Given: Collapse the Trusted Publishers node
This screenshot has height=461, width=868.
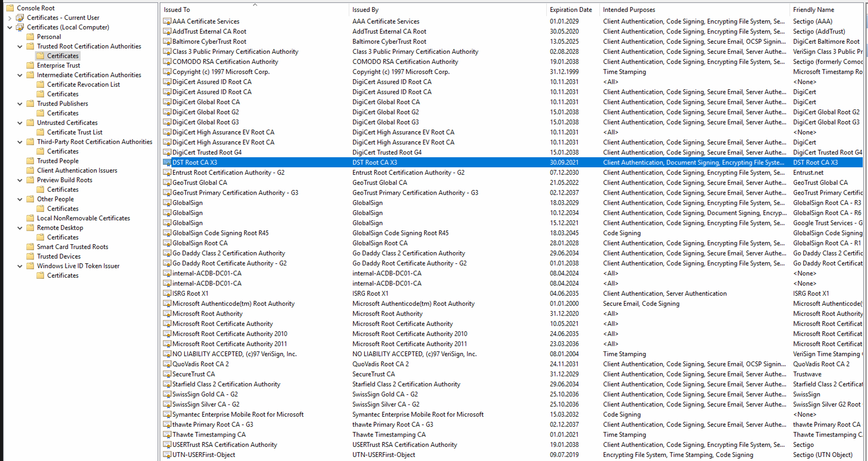Looking at the screenshot, I should pos(20,104).
